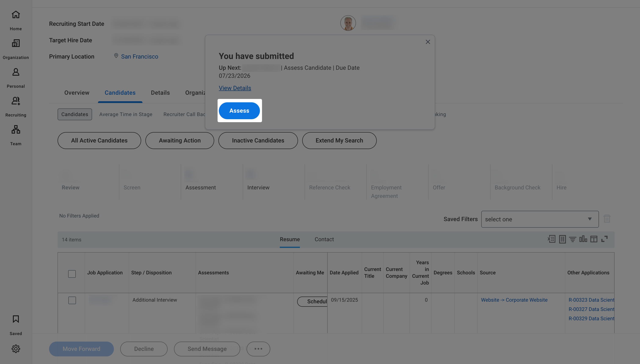Expand the Saved Filters dropdown
The image size is (640, 364).
(x=540, y=219)
